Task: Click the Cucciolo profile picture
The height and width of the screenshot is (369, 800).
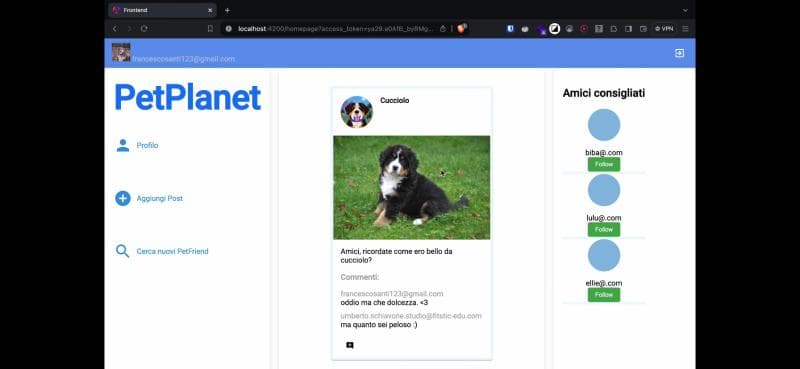Action: pos(357,112)
